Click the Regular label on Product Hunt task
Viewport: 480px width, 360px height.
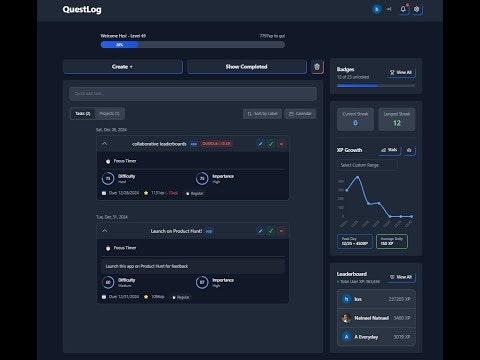(x=181, y=297)
